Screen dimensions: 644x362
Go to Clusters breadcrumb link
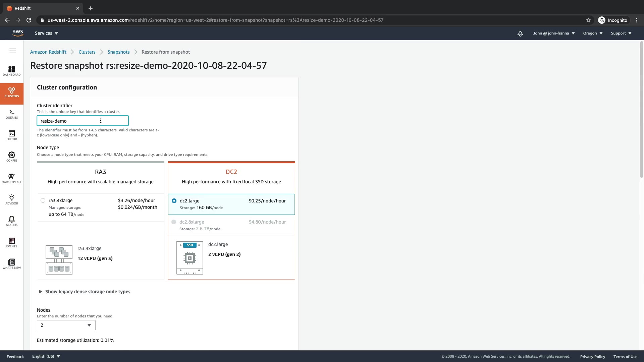tap(87, 52)
